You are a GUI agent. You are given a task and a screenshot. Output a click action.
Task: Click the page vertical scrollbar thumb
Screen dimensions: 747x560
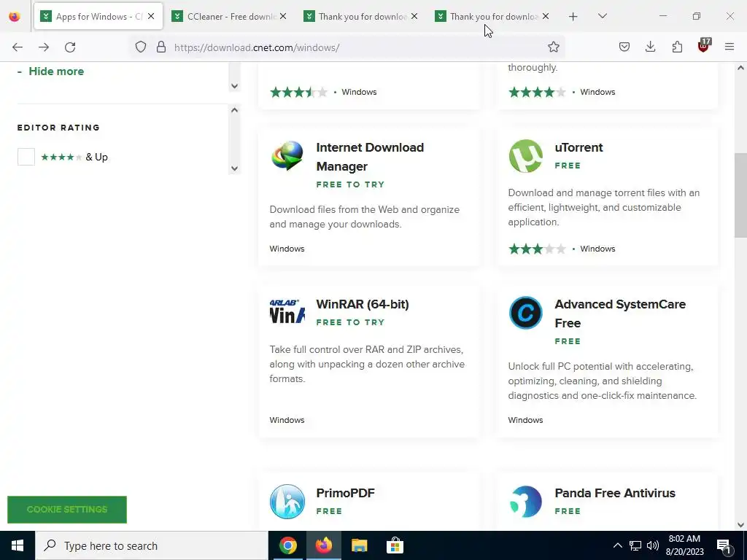pyautogui.click(x=740, y=195)
